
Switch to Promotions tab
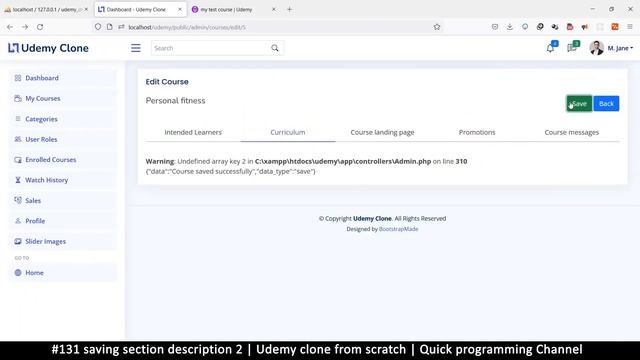pyautogui.click(x=477, y=132)
